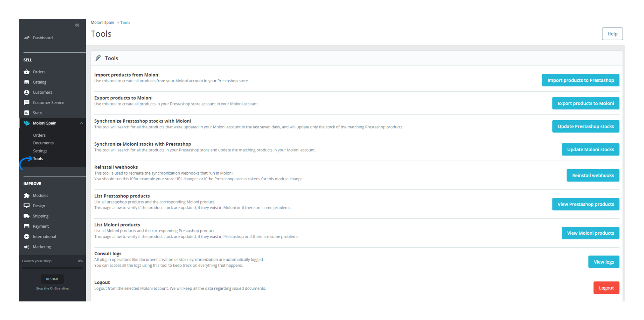Screen dimensions: 644x320
Task: Click the Moloni Spain module icon
Action: [x=27, y=123]
